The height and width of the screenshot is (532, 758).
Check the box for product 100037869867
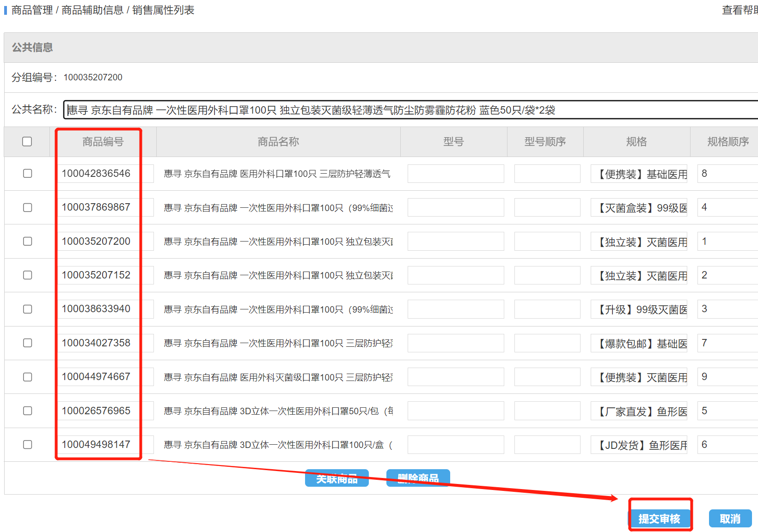point(28,207)
